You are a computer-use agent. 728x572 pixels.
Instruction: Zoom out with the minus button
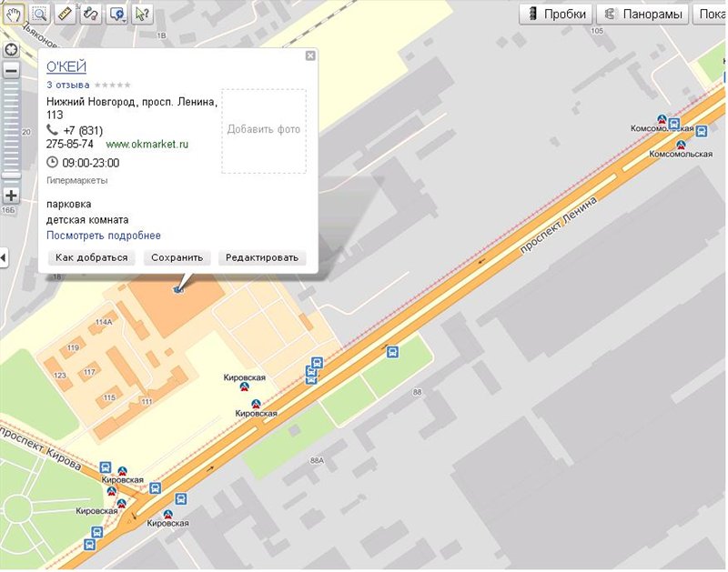[11, 70]
